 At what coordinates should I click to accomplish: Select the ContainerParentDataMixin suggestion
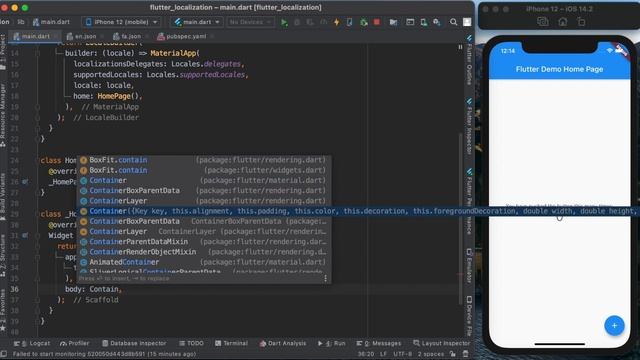tap(204, 242)
